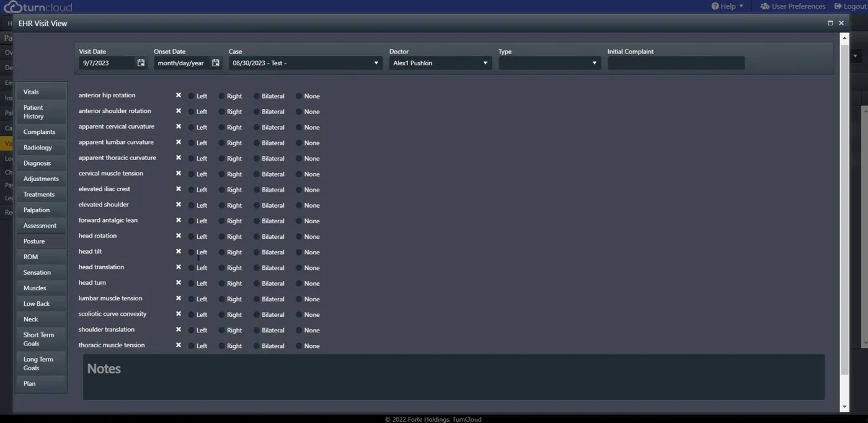Image resolution: width=868 pixels, height=423 pixels.
Task: Select None for head tilt
Action: tap(299, 252)
